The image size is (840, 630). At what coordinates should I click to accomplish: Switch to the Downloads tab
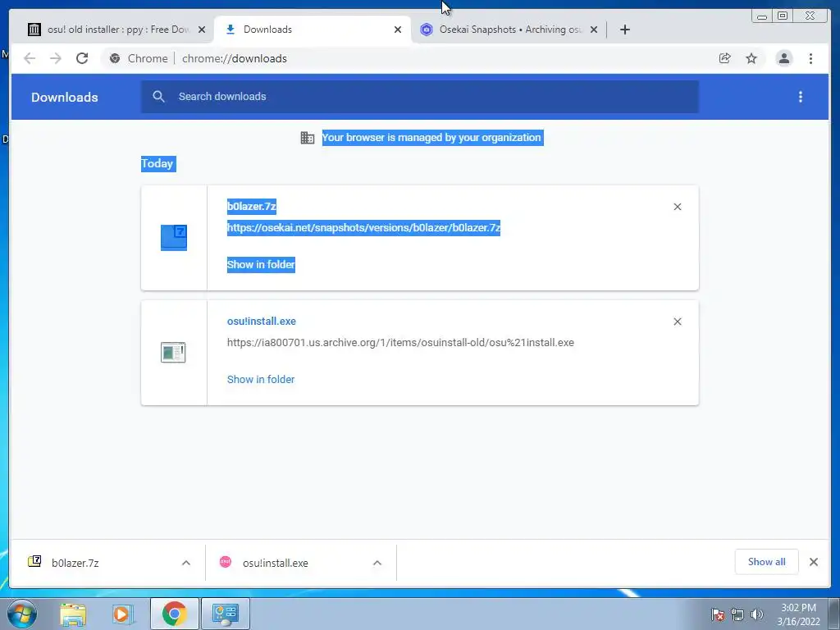[x=313, y=30]
